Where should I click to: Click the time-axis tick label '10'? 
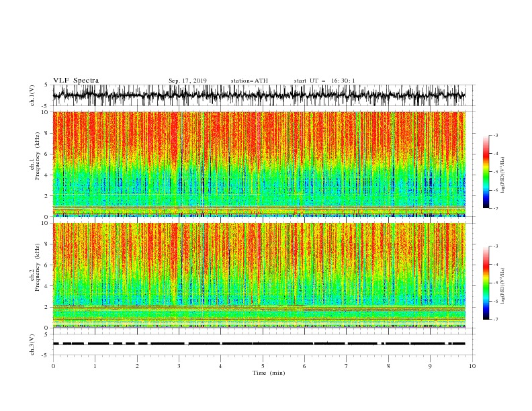(x=472, y=366)
